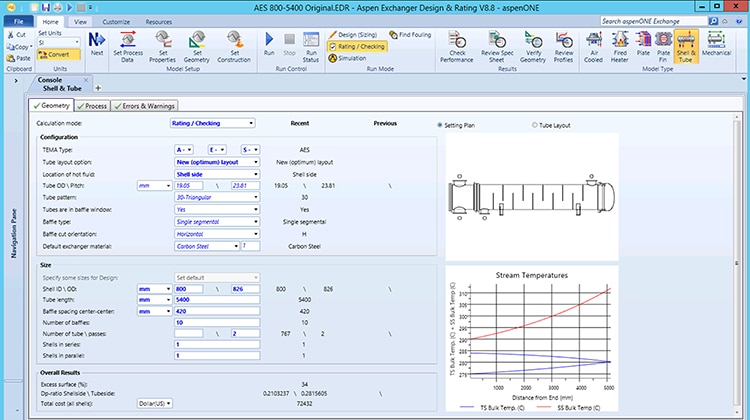Screen dimensions: 750x420
Task: Open the File menu
Action: point(18,22)
